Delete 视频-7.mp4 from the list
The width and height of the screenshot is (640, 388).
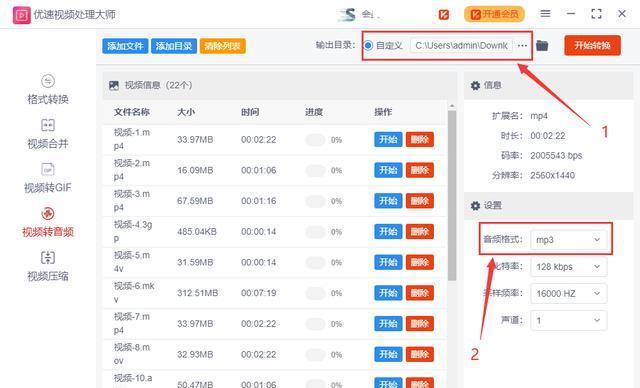click(x=420, y=324)
